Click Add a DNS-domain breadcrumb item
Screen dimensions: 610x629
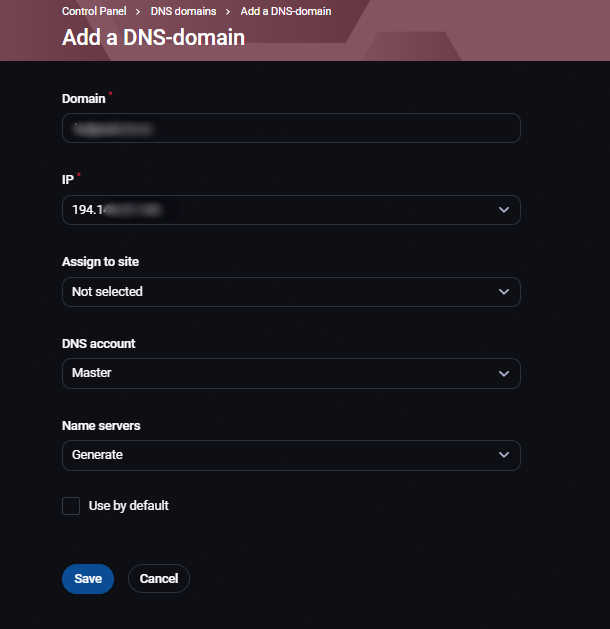(x=286, y=11)
